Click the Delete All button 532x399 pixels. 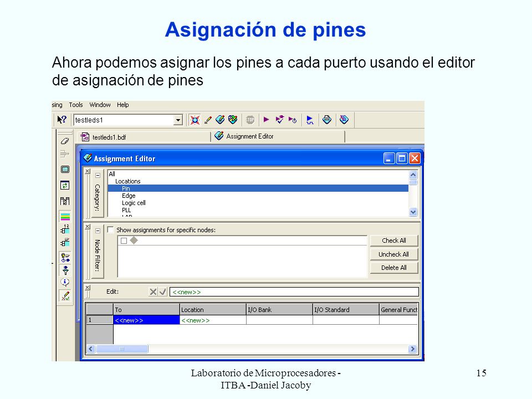point(394,268)
